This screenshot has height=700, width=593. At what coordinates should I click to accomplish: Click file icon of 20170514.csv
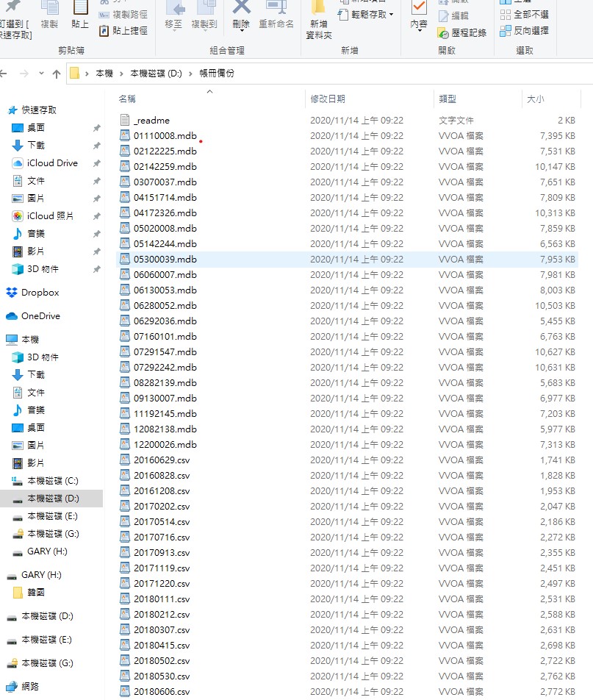[125, 521]
